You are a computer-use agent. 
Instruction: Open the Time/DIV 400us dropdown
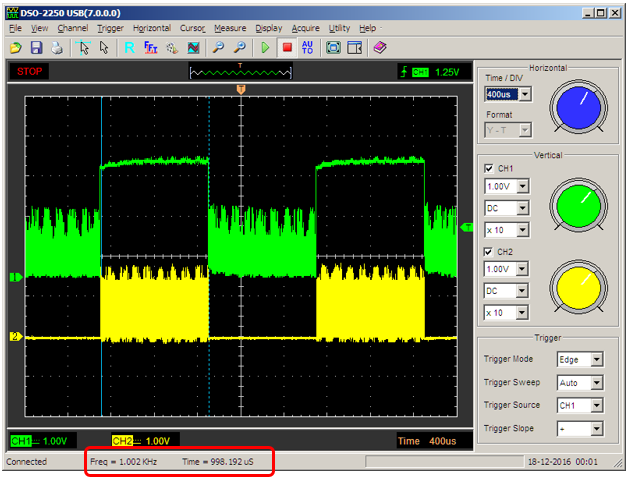tap(525, 94)
